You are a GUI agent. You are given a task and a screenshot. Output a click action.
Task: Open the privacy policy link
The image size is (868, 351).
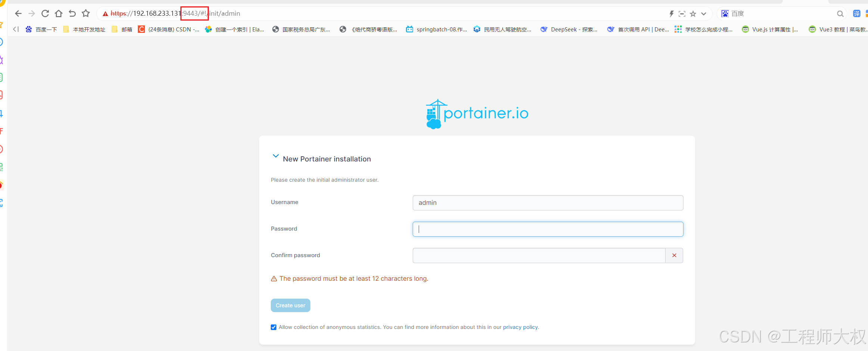[x=520, y=327]
